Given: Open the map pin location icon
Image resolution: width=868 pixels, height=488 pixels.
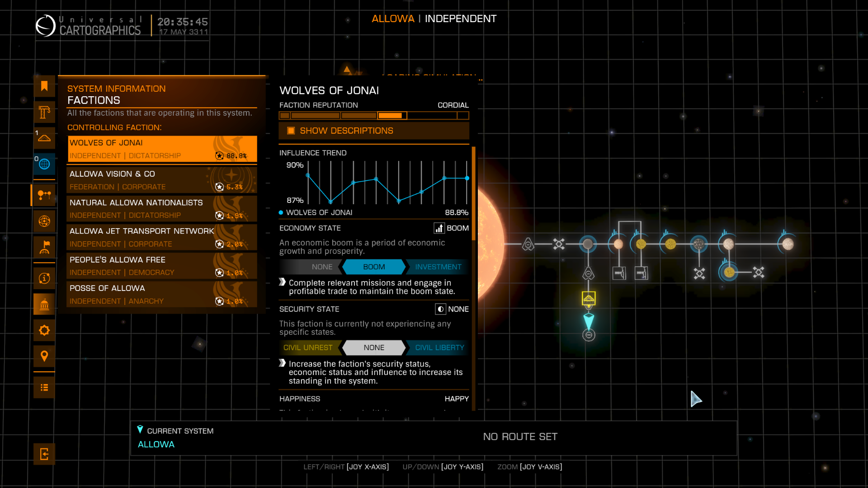Looking at the screenshot, I should [x=44, y=356].
